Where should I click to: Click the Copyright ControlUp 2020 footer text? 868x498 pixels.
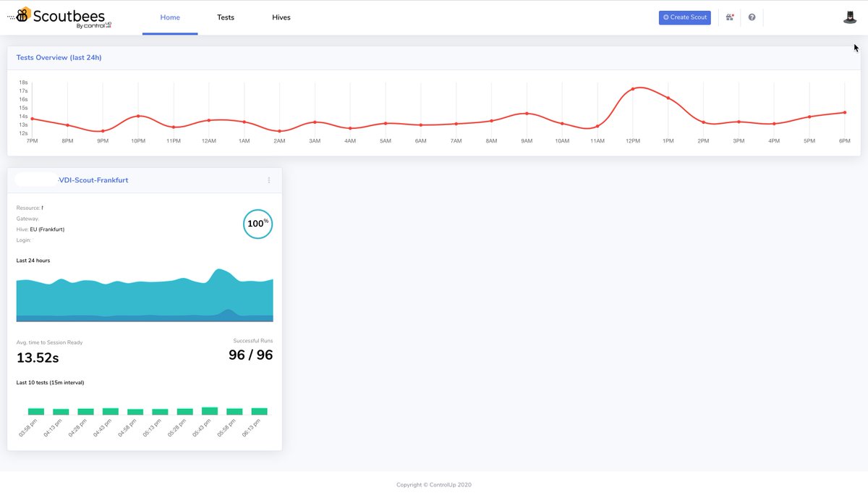click(x=434, y=485)
